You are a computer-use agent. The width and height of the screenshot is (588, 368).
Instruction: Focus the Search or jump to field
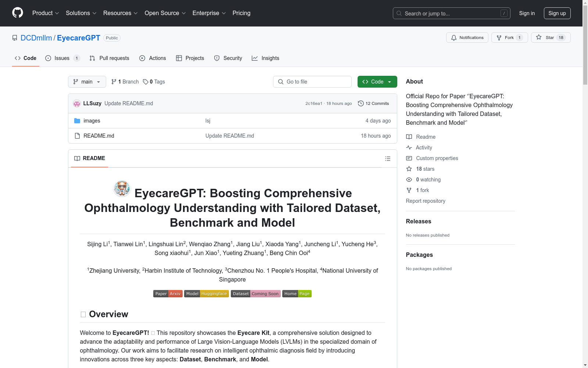tap(451, 13)
